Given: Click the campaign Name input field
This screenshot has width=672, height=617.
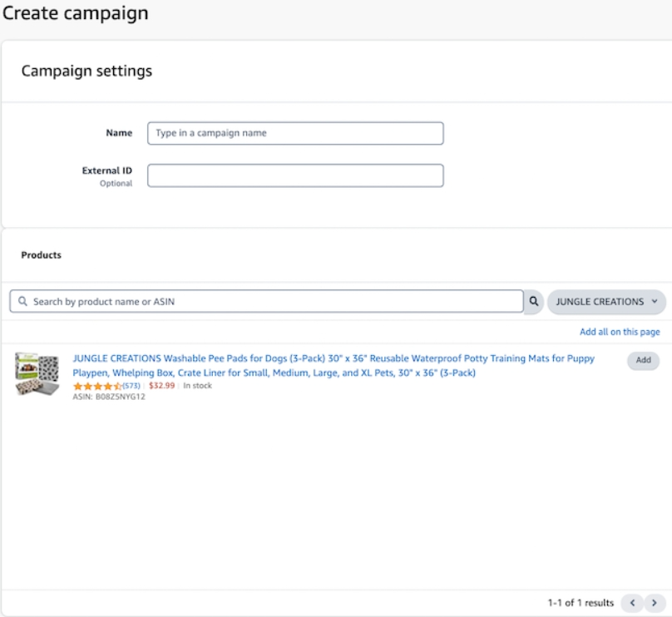Looking at the screenshot, I should (x=294, y=133).
